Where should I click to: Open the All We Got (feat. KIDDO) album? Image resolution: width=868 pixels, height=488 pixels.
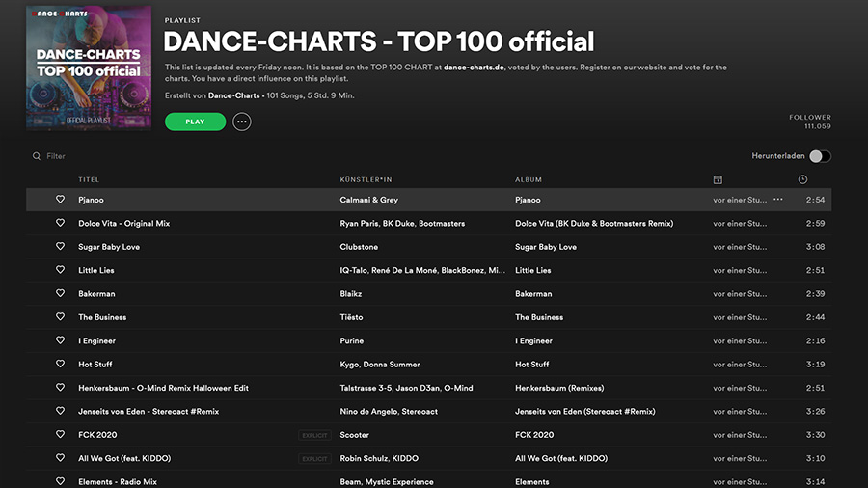point(561,458)
